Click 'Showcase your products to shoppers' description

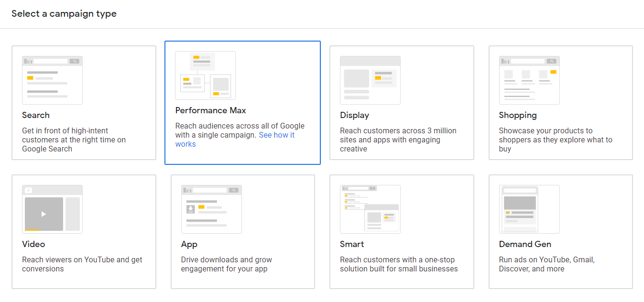pos(556,140)
